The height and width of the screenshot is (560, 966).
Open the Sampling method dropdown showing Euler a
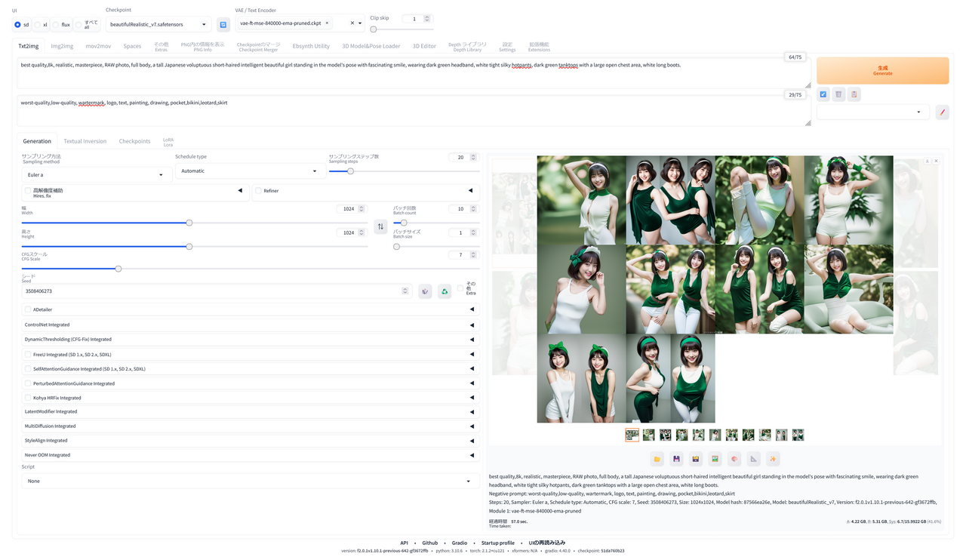[x=96, y=174]
